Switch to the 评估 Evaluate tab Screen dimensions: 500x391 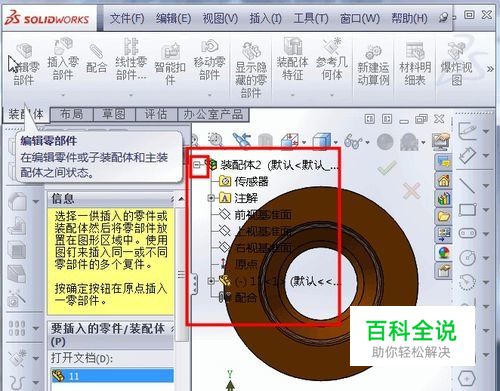[x=156, y=114]
